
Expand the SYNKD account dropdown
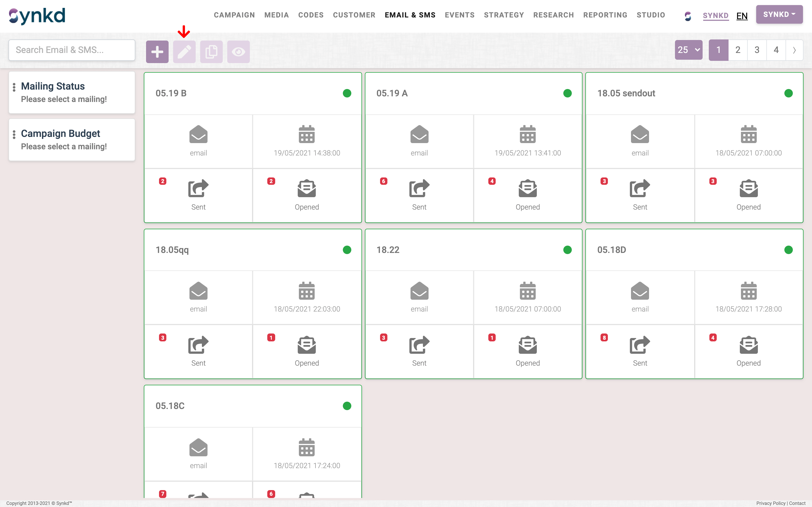point(779,14)
